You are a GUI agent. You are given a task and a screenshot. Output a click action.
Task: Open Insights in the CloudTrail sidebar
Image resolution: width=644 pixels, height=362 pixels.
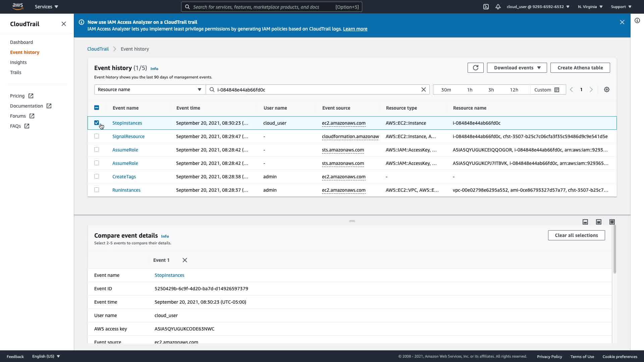[x=18, y=62]
